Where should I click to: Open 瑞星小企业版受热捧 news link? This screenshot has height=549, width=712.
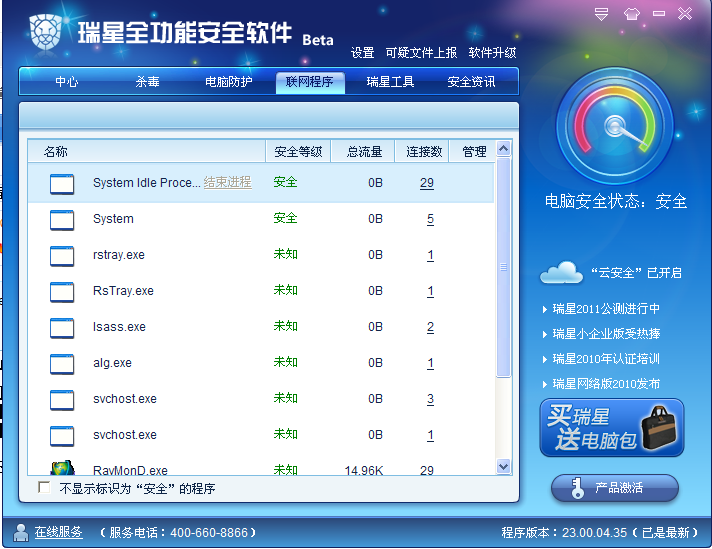point(606,334)
